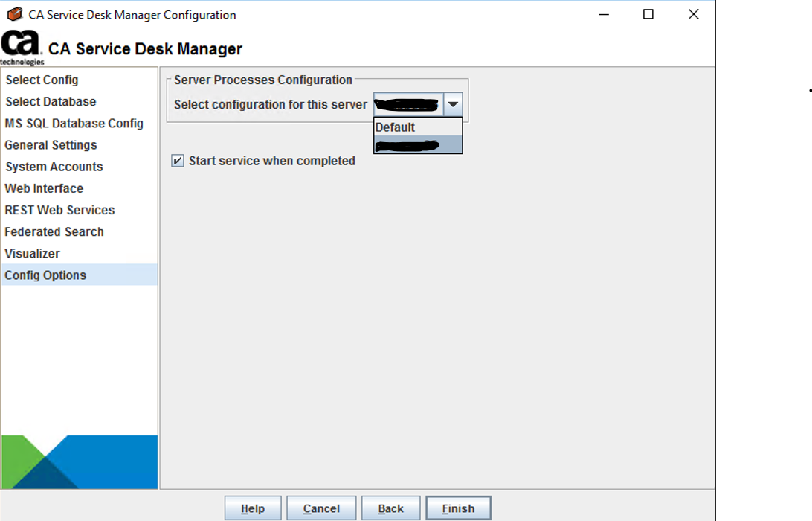812x521 pixels.
Task: Click the Select configuration for this server label
Action: [x=271, y=105]
